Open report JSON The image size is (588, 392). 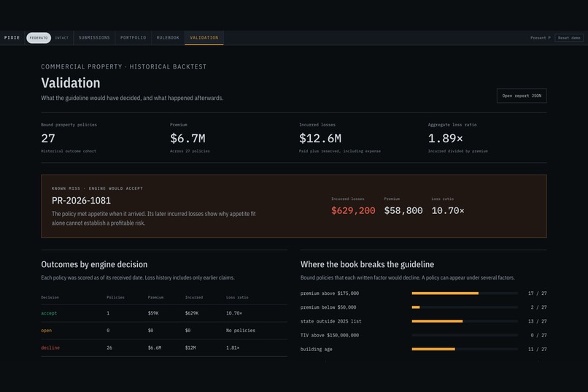(522, 96)
